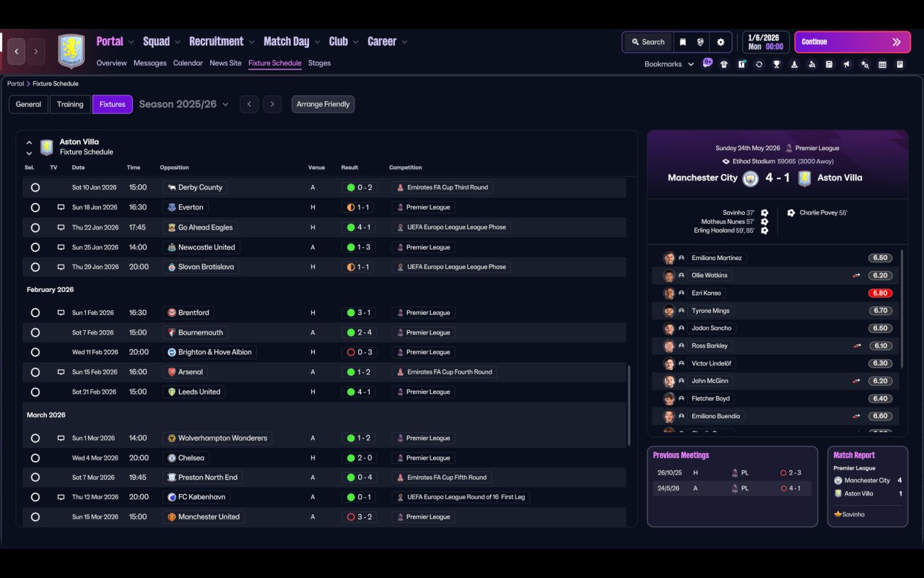
Task: Select the Newcastle United fixture radio button
Action: [x=35, y=247]
